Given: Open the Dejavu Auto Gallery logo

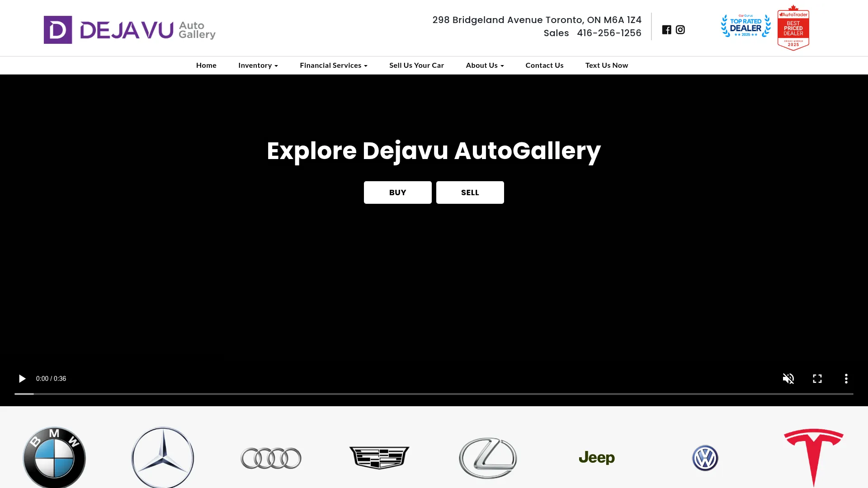Looking at the screenshot, I should tap(130, 30).
